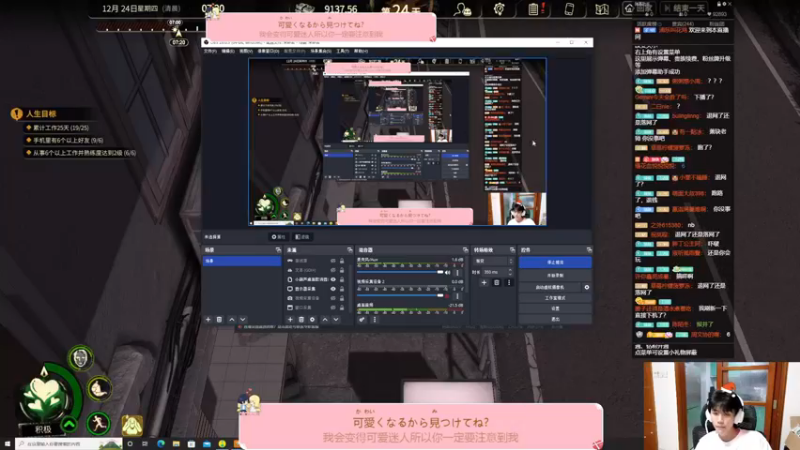The width and height of the screenshot is (800, 450).
Task: Toggle lock on 显示器采集 source
Action: coord(342,289)
